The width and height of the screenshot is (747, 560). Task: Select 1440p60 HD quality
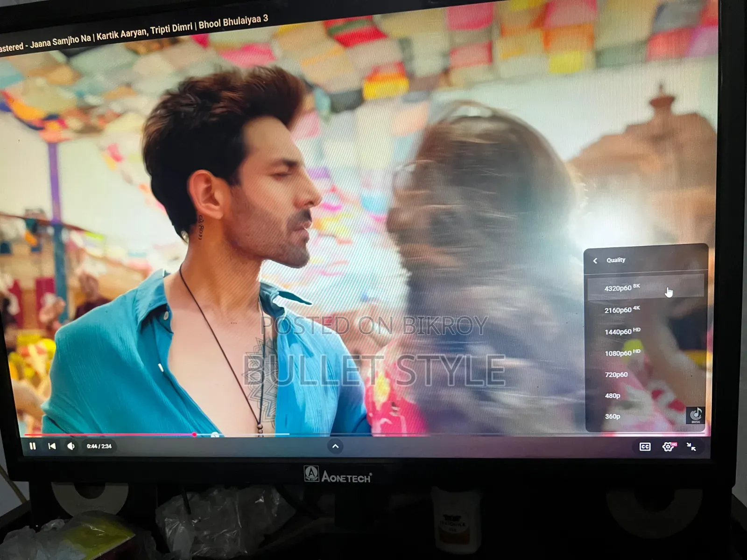coord(645,331)
